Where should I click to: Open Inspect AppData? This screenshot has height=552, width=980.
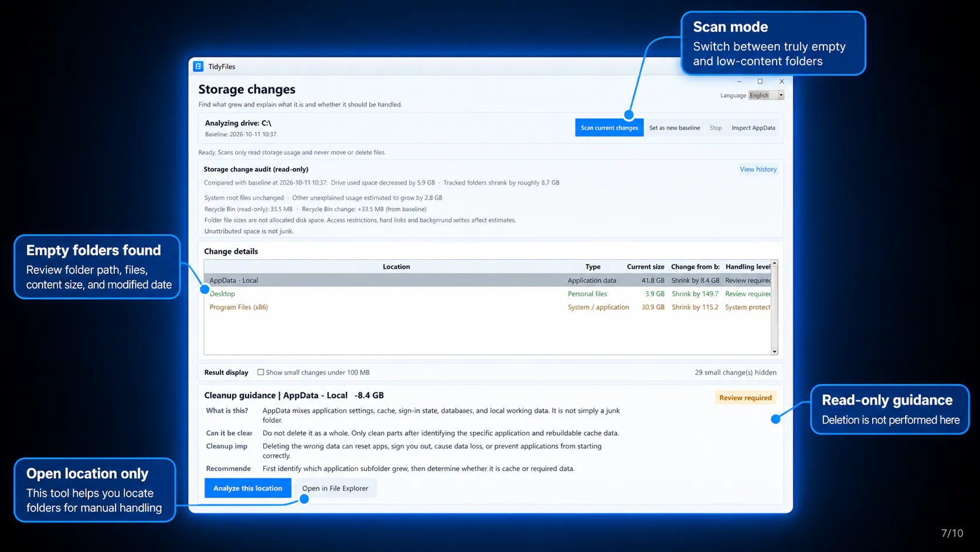tap(753, 127)
